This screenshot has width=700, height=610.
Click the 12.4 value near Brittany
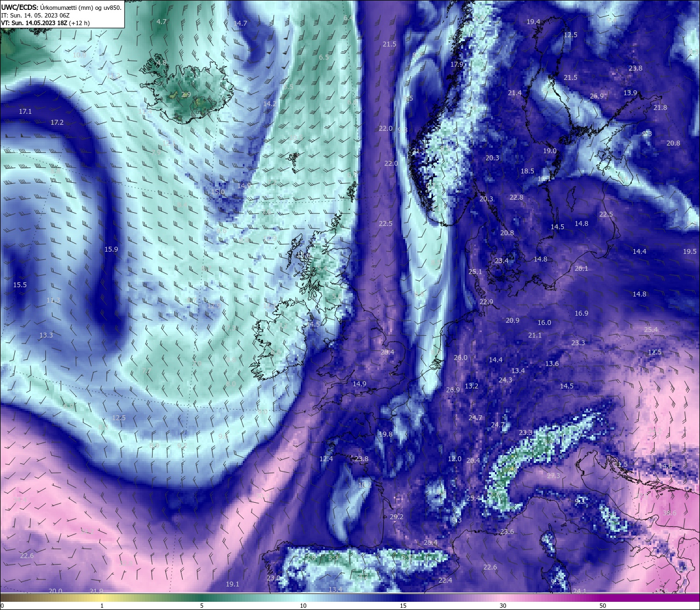[326, 458]
